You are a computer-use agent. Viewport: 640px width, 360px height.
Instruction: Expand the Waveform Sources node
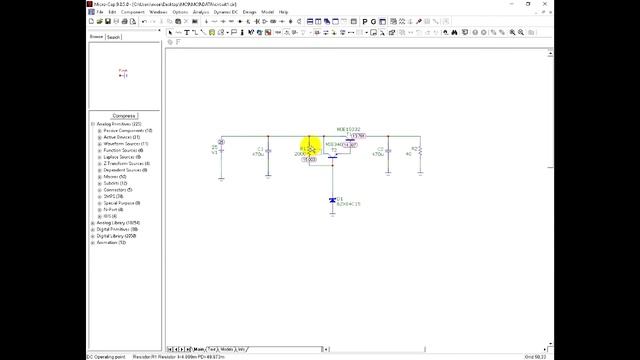tap(100, 144)
